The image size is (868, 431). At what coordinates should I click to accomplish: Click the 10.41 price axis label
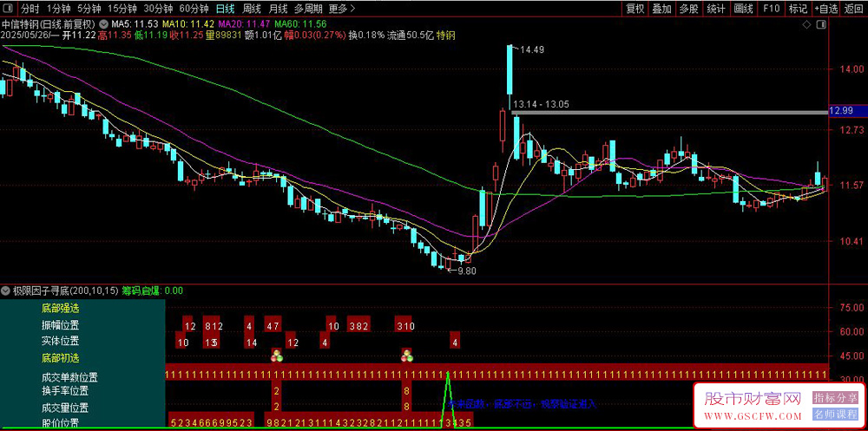(852, 242)
